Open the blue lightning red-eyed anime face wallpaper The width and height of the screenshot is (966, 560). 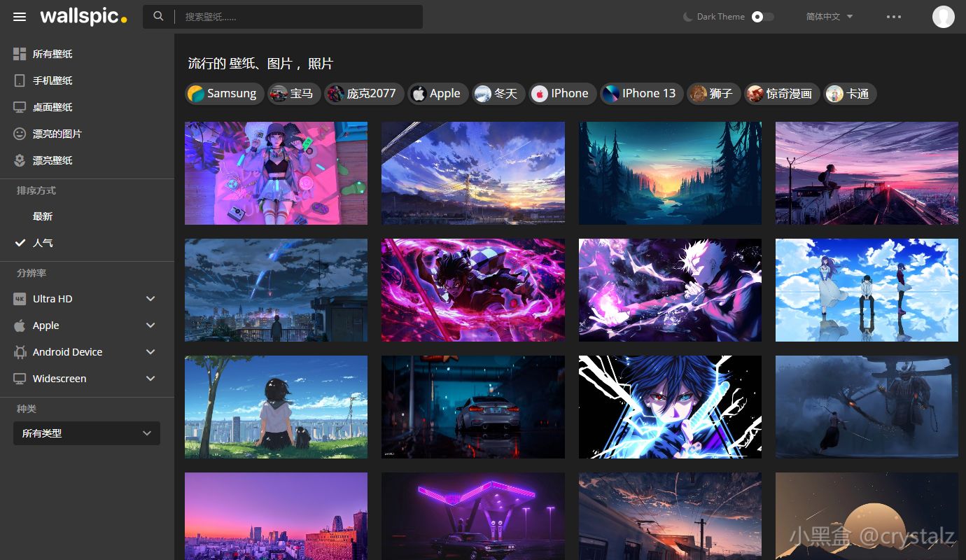coord(670,407)
